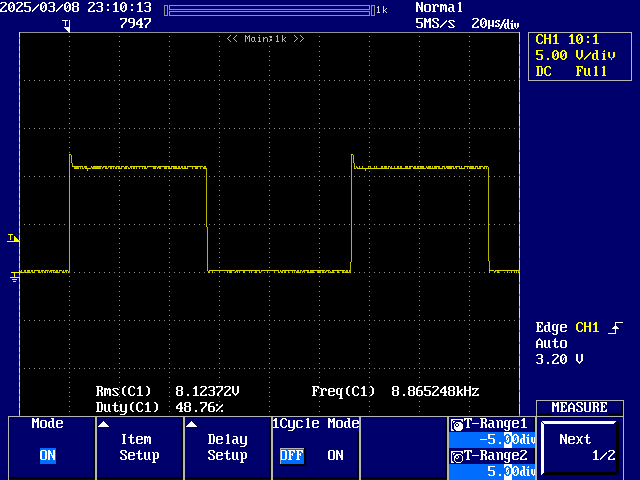Toggle the measurement Mode ON setting
This screenshot has height=480, width=640.
(47, 455)
